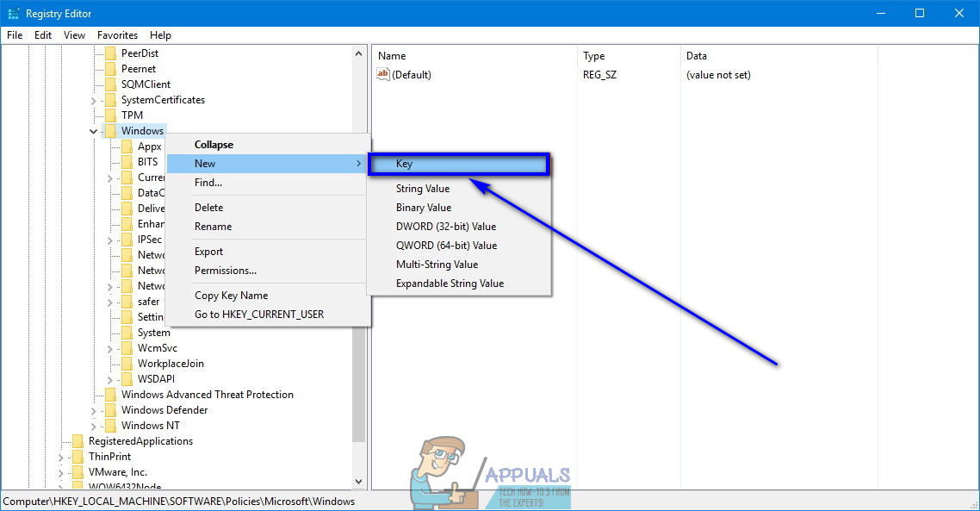Viewport: 980px width, 511px height.
Task: Select QWORD (64-bit) Value
Action: [x=459, y=246]
